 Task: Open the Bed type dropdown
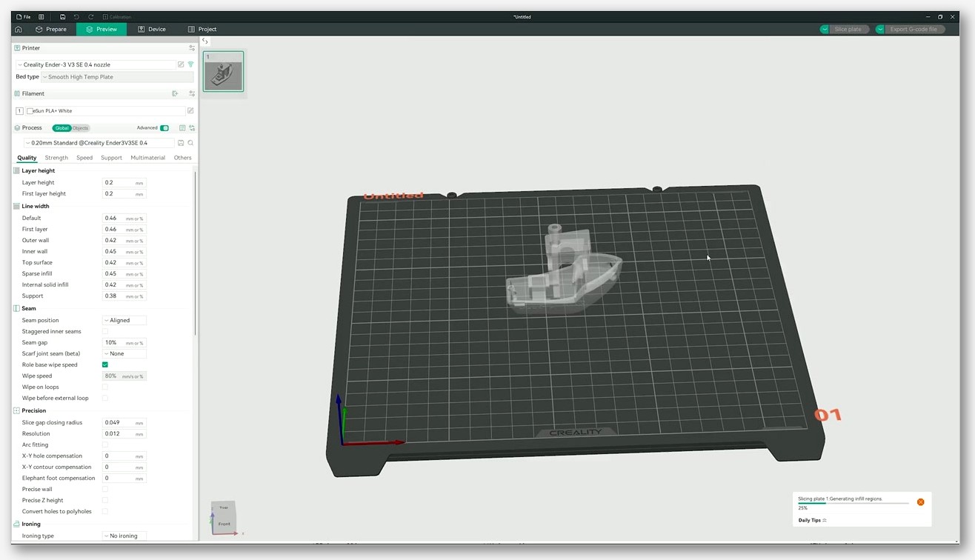click(x=117, y=77)
